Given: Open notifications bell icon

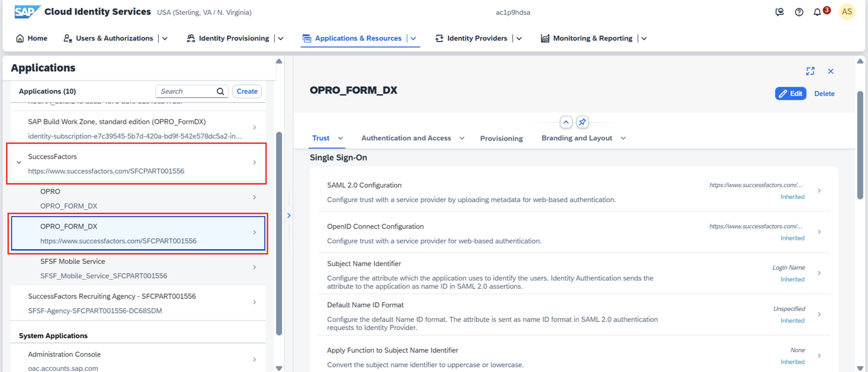Looking at the screenshot, I should click(x=817, y=12).
